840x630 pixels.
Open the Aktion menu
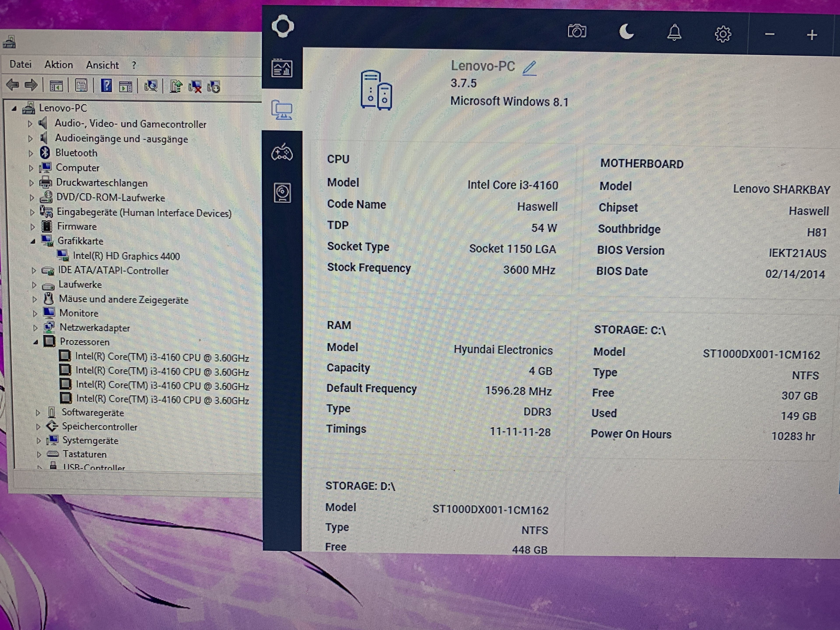click(58, 65)
